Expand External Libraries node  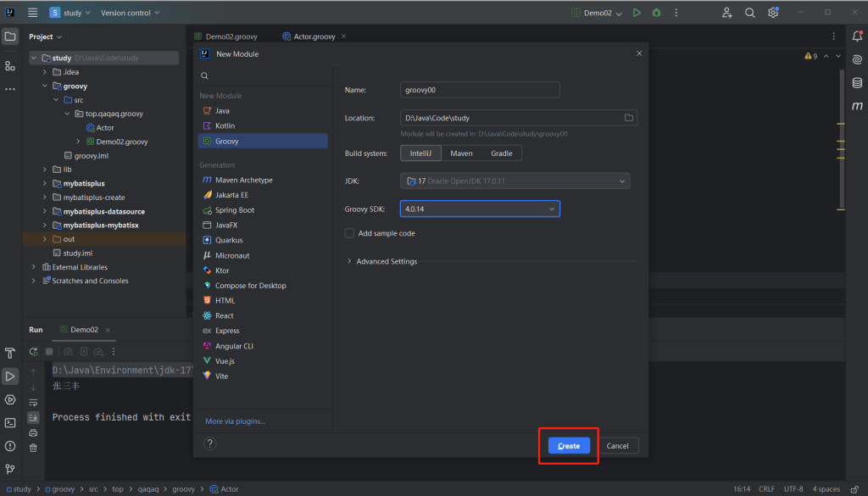point(34,267)
